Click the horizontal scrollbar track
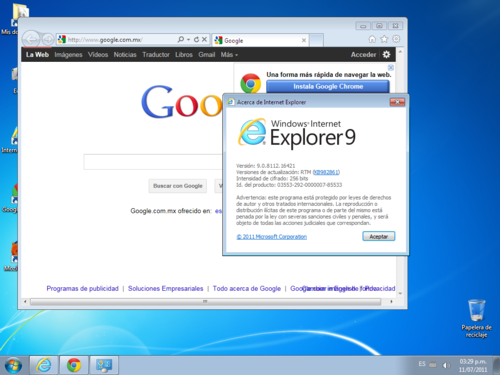Viewport: 500px width, 375px height. 205,301
